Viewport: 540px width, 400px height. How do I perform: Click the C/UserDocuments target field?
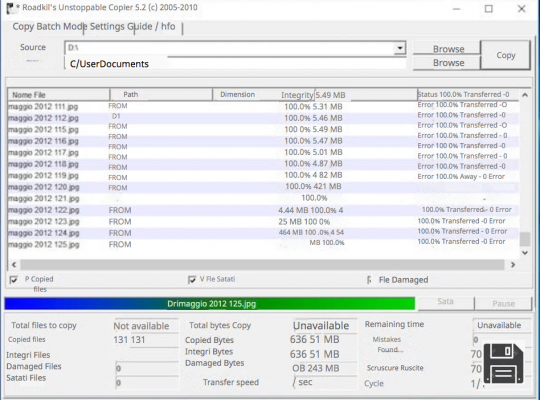pos(235,63)
